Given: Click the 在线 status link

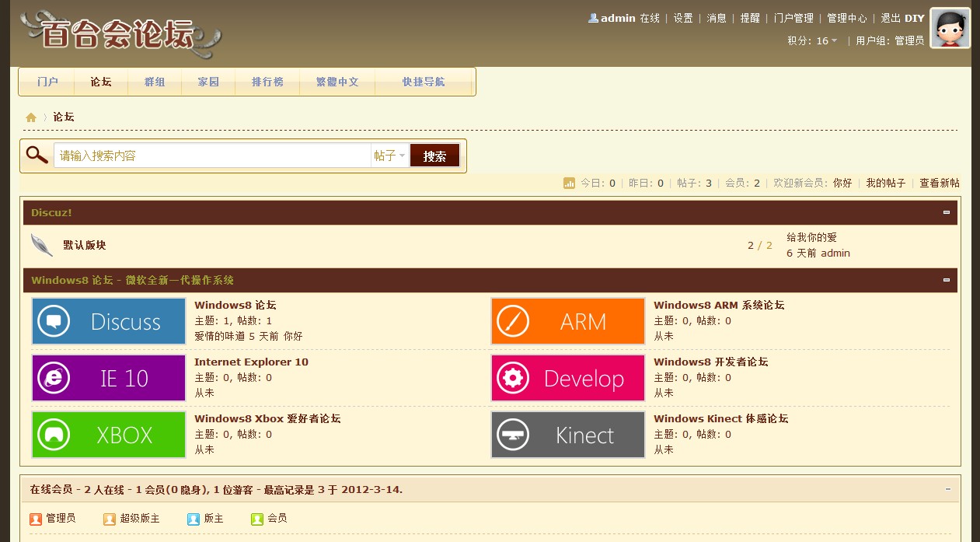Looking at the screenshot, I should (650, 18).
